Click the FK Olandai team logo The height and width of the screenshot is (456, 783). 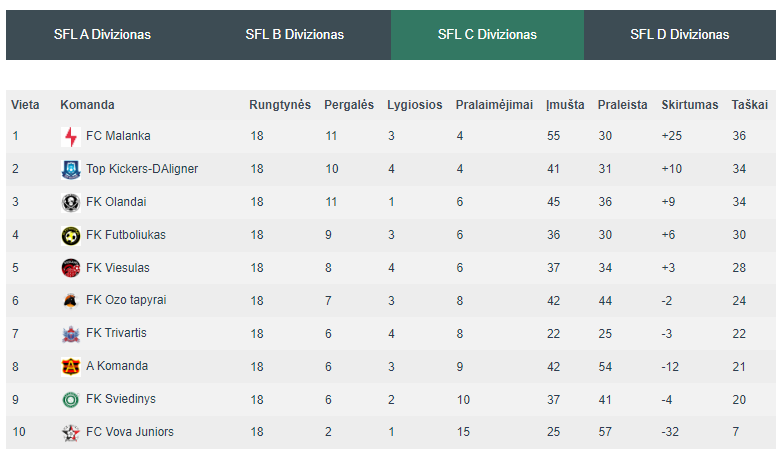(70, 203)
